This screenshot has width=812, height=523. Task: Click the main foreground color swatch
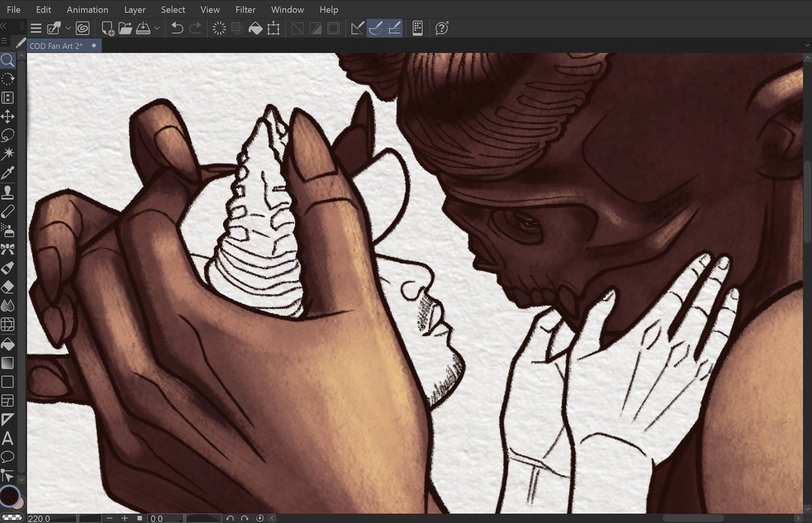click(x=9, y=495)
